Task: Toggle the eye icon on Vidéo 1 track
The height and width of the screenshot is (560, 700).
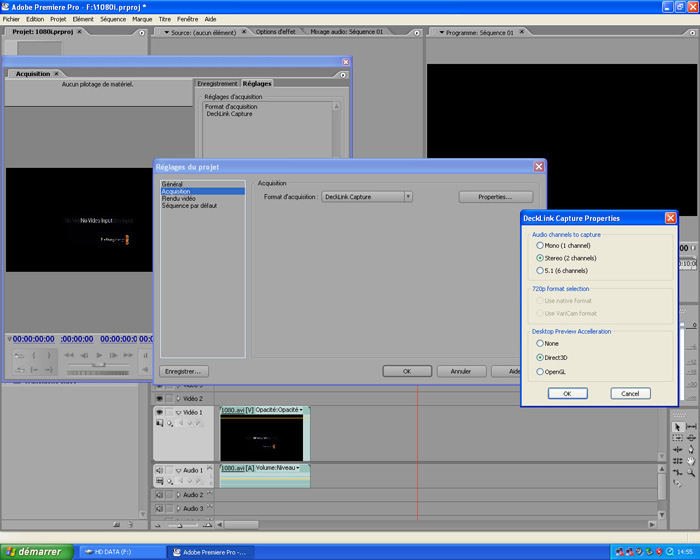Action: point(160,412)
